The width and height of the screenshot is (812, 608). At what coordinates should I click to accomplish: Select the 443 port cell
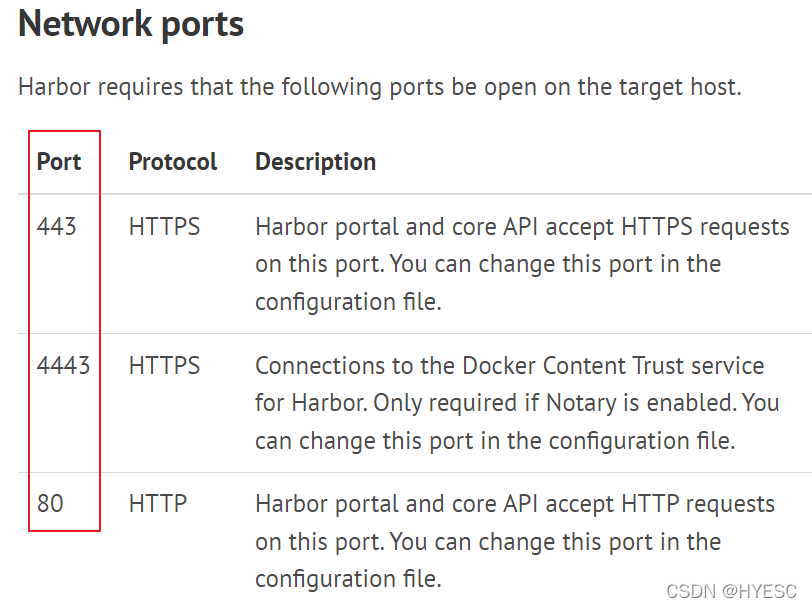57,227
